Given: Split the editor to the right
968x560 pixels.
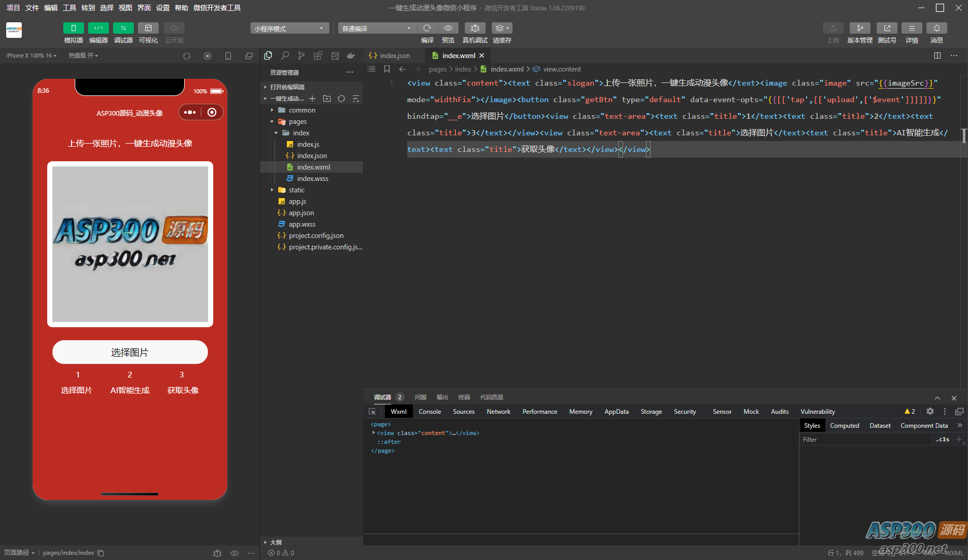Looking at the screenshot, I should click(x=937, y=55).
